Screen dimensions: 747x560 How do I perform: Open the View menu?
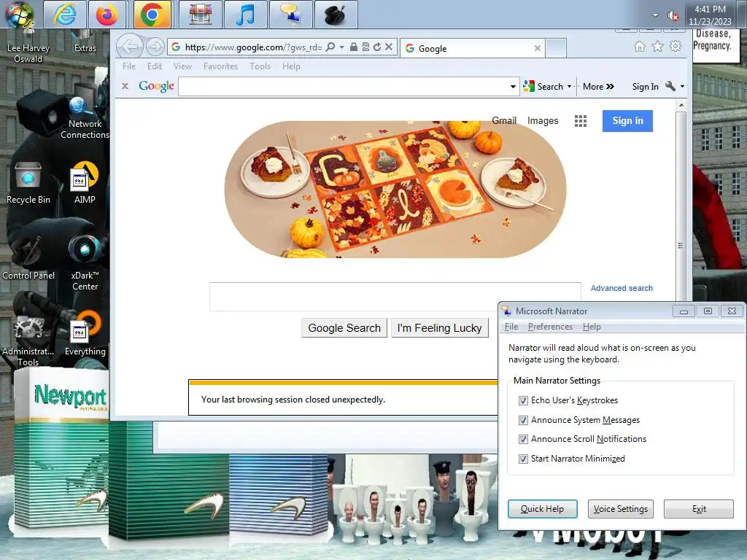coord(182,66)
